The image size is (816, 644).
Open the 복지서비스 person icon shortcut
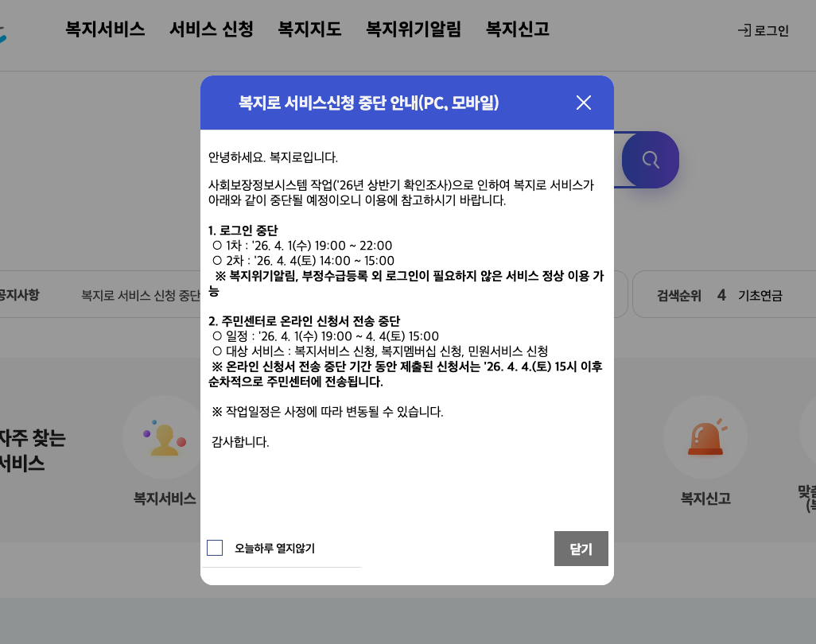pos(165,437)
